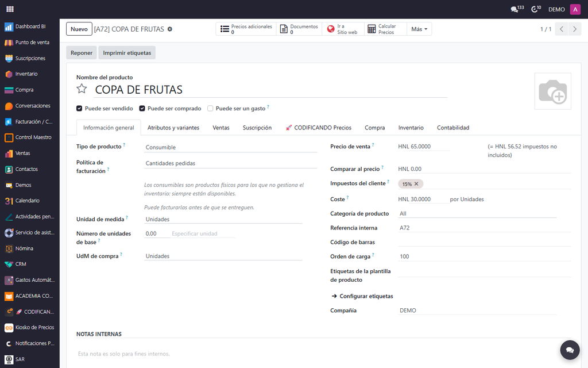
Task: Click the Reponer button
Action: (x=82, y=53)
